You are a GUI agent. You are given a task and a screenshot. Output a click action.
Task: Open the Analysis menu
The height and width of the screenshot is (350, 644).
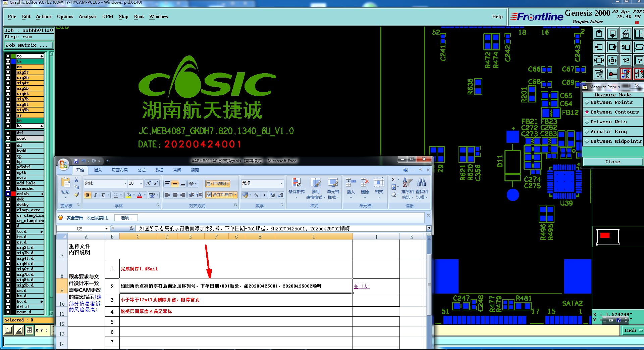pos(88,16)
